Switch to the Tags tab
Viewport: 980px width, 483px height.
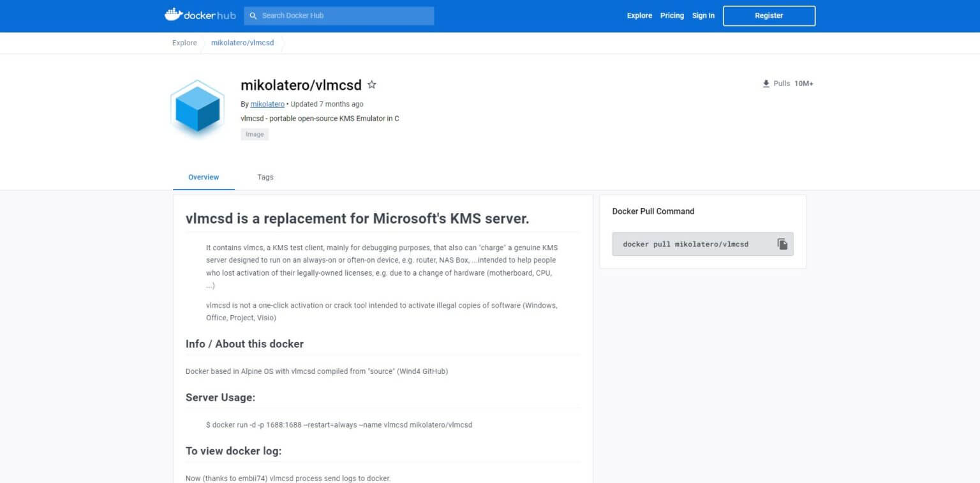pos(265,177)
